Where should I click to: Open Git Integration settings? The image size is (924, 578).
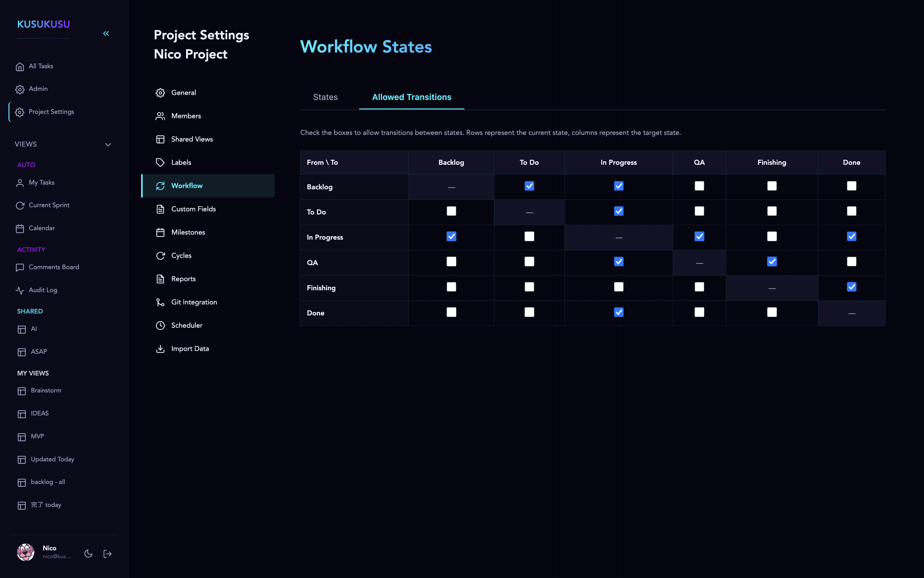pos(194,302)
